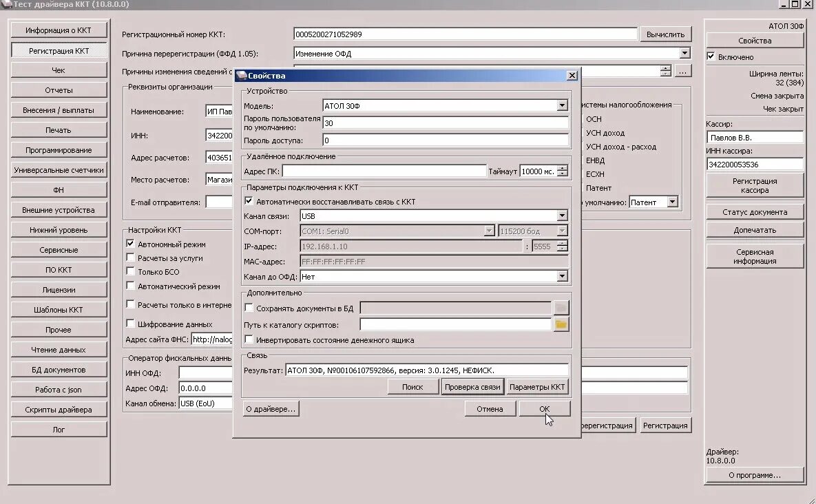The image size is (816, 504).
Task: Open default taxation Патент dropdown
Action: [x=672, y=202]
